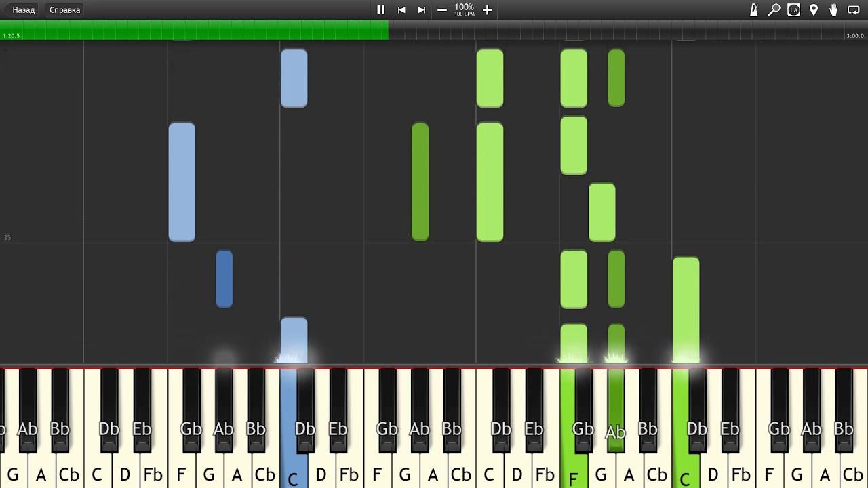
Task: Decrease playback speed with the minus button
Action: point(442,9)
